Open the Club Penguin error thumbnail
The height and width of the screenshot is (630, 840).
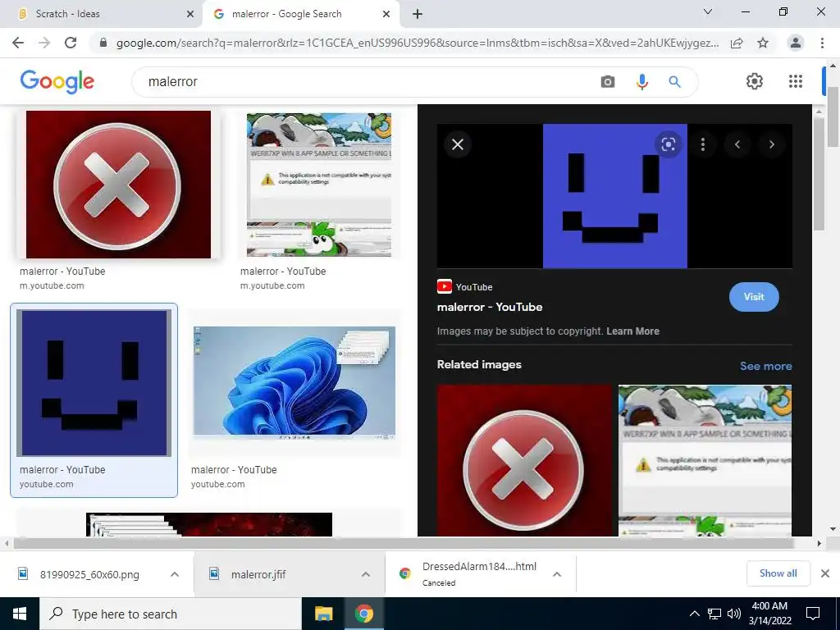coord(319,185)
